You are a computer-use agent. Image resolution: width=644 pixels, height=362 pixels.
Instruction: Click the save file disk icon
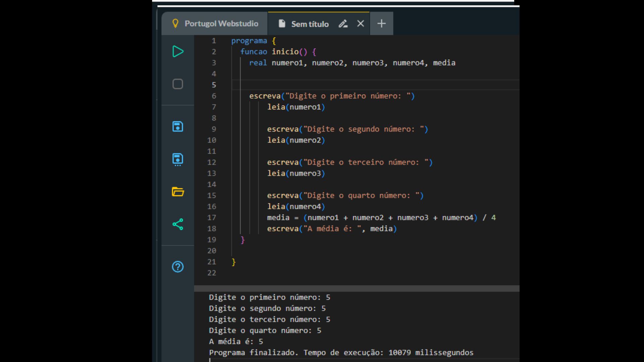coord(178,127)
